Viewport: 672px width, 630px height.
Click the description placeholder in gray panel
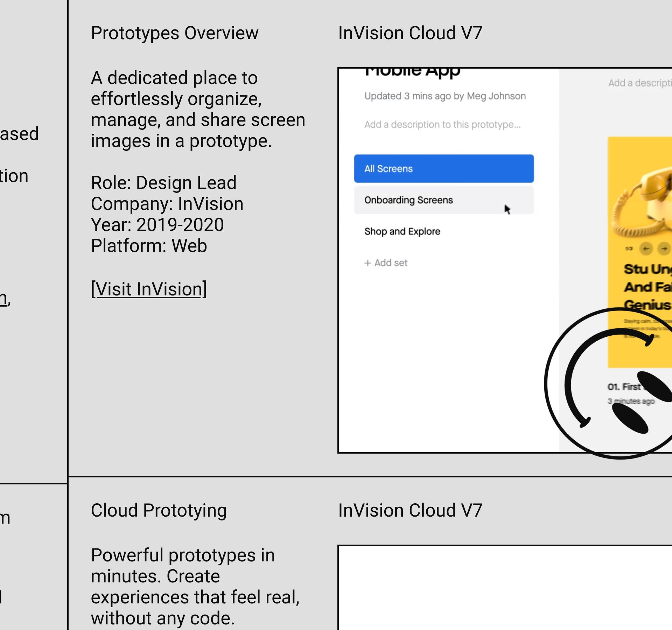pos(640,83)
